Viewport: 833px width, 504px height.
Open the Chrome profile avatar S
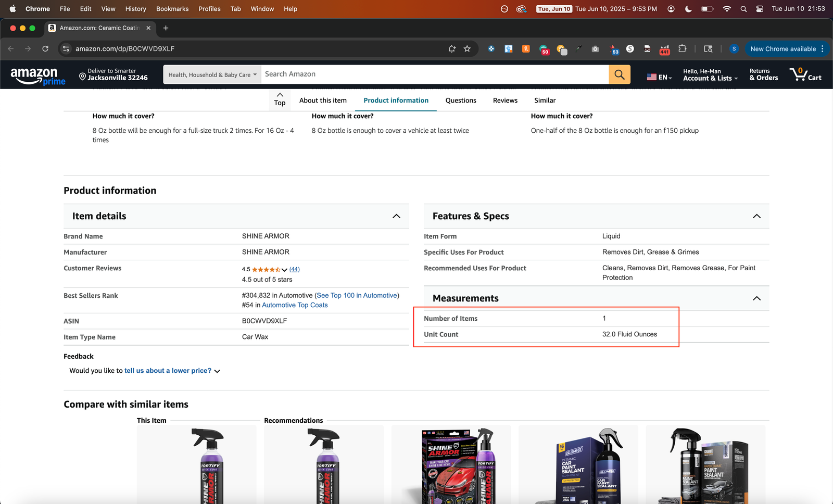pos(734,48)
